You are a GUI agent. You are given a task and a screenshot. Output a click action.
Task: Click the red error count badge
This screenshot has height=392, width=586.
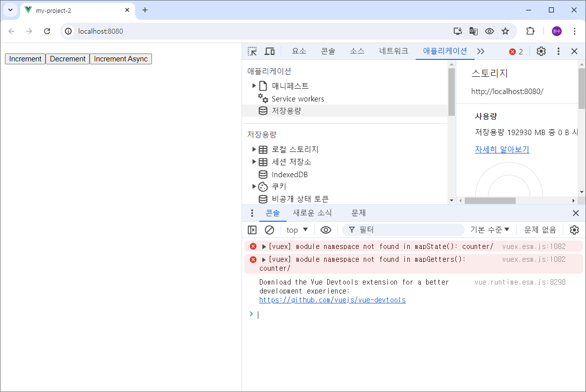coord(516,51)
